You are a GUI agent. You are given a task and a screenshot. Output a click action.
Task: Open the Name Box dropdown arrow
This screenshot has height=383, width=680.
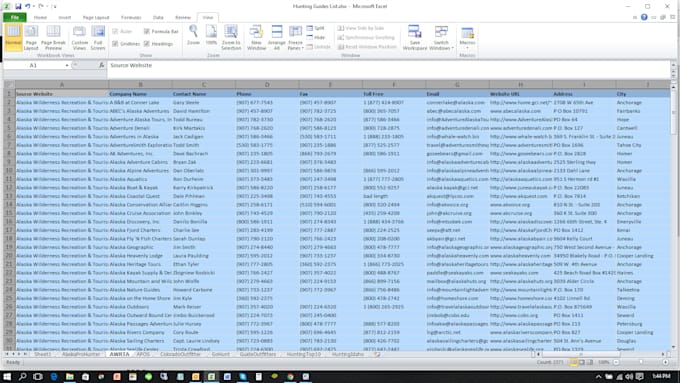coord(67,65)
